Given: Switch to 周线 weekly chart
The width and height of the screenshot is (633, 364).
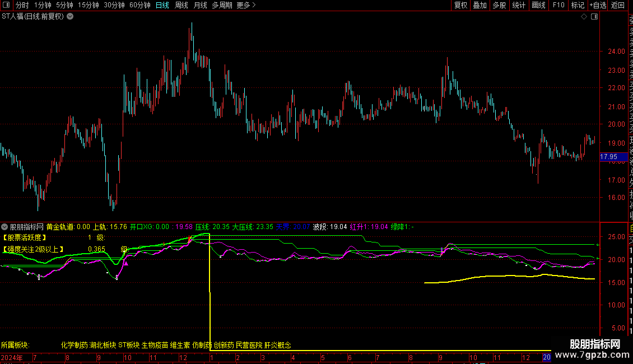Looking at the screenshot, I should (181, 5).
